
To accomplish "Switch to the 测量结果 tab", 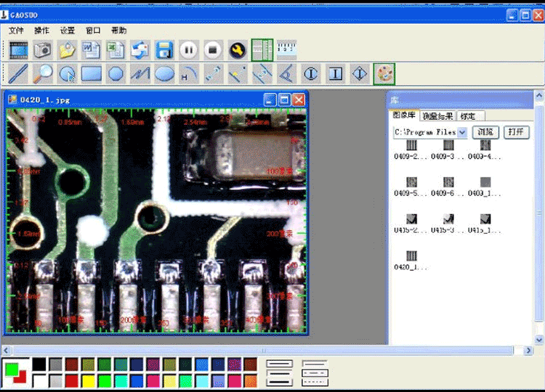I will (437, 116).
